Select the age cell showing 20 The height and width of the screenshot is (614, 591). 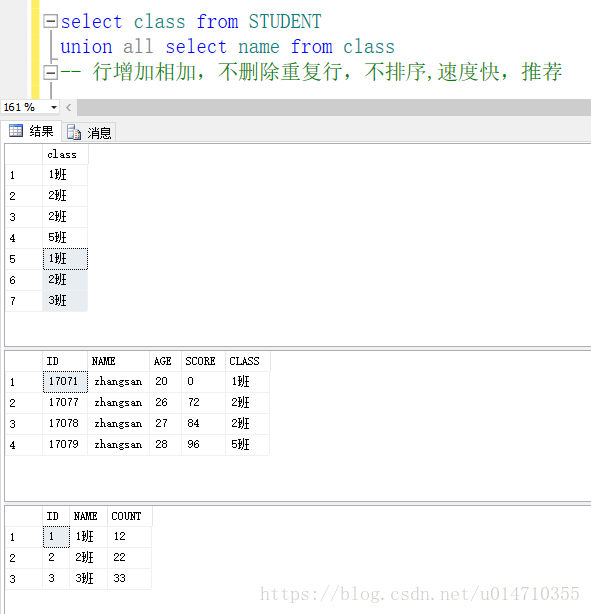click(165, 382)
